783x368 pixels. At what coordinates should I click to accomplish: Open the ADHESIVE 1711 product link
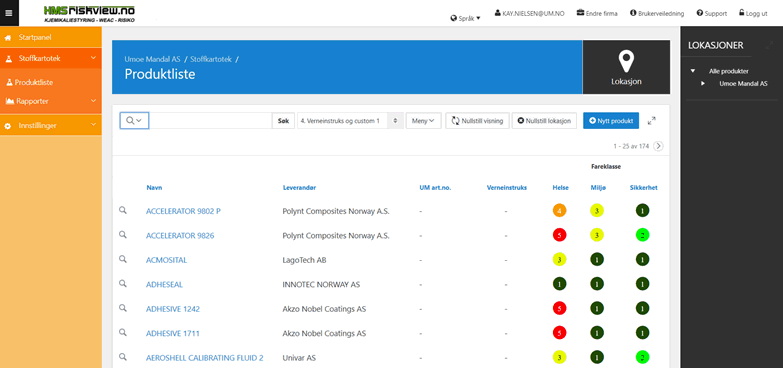pos(173,334)
